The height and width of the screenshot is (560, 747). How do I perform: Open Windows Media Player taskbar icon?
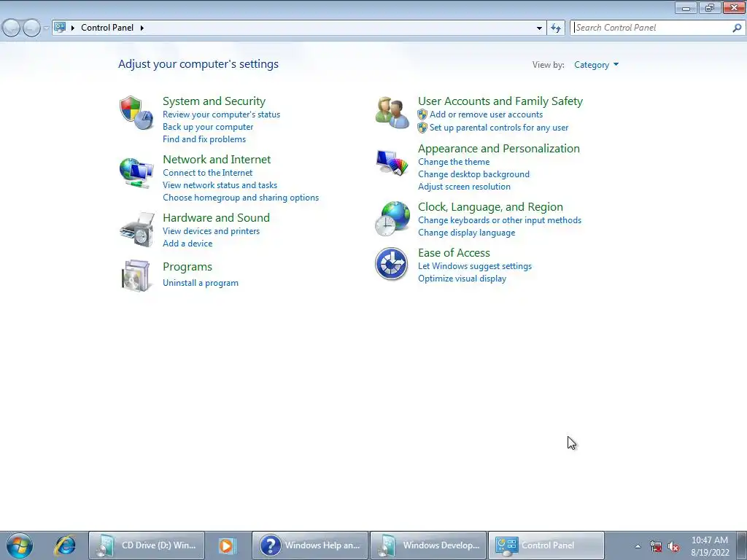pos(228,545)
